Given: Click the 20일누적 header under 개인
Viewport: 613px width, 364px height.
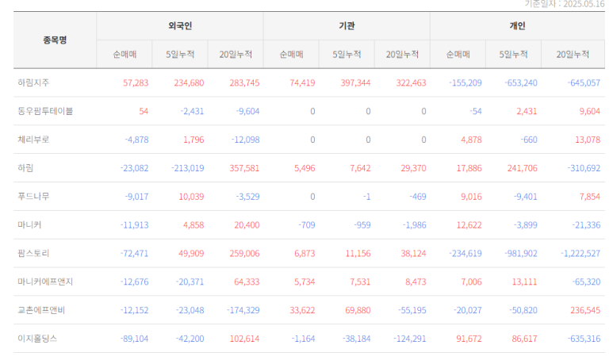Looking at the screenshot, I should 573,55.
